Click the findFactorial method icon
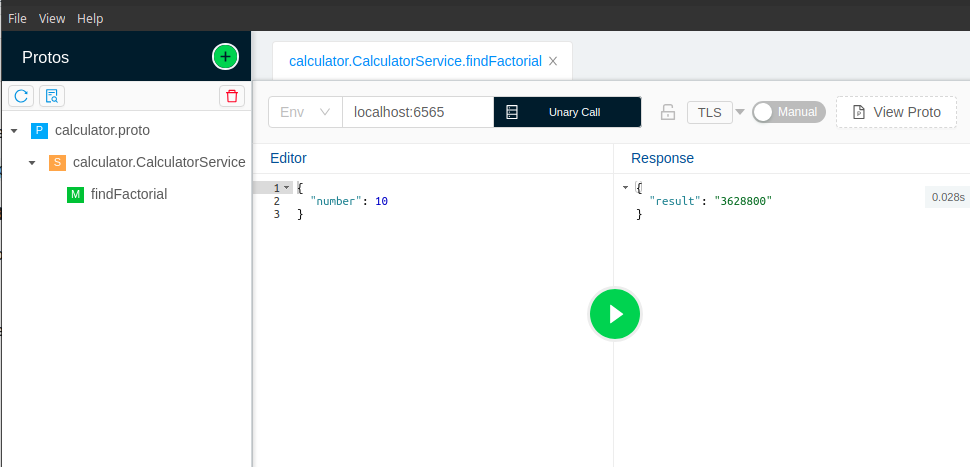 (75, 194)
